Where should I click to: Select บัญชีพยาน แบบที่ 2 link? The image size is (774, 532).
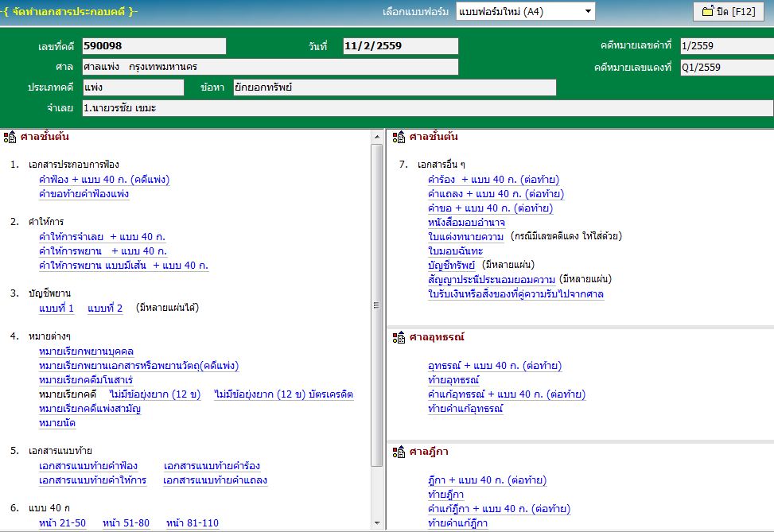pyautogui.click(x=105, y=309)
